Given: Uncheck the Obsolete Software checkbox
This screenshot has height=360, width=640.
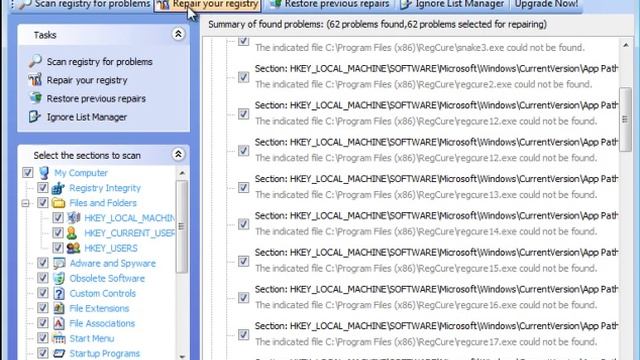Looking at the screenshot, I should (42, 278).
